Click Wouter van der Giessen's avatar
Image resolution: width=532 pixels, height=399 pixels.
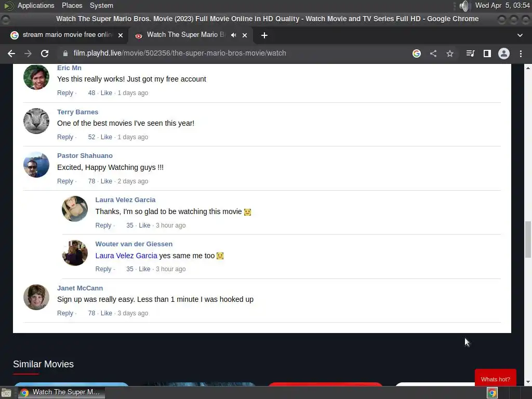pyautogui.click(x=75, y=253)
